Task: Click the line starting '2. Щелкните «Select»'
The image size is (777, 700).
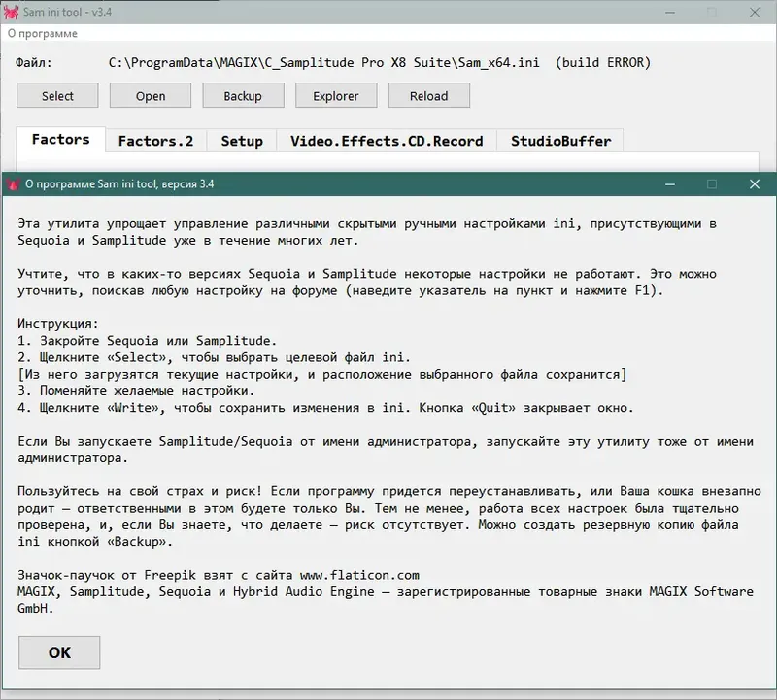Action: [214, 357]
